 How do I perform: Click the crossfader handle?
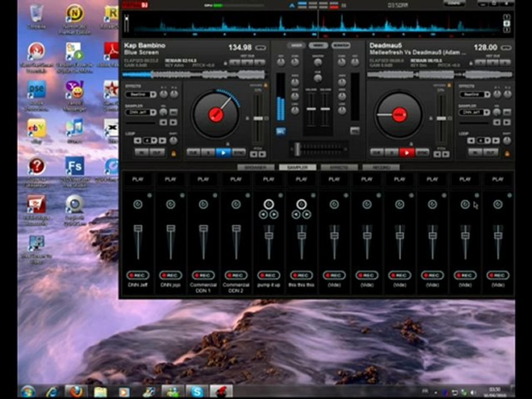pos(298,149)
